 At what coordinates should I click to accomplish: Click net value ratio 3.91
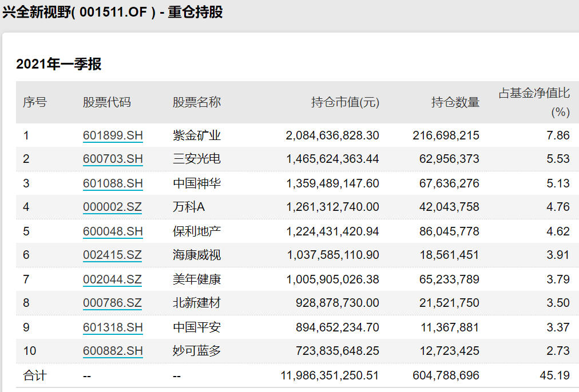tap(558, 255)
